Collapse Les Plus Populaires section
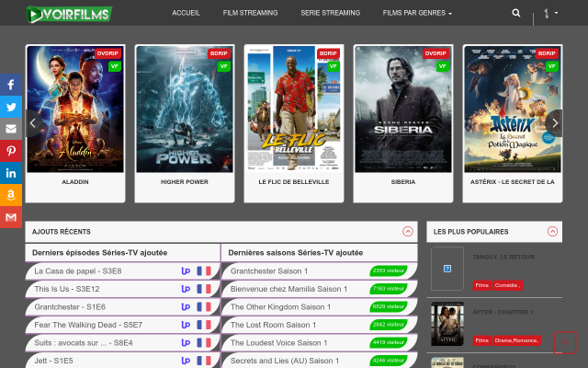588x368 pixels. pyautogui.click(x=552, y=231)
